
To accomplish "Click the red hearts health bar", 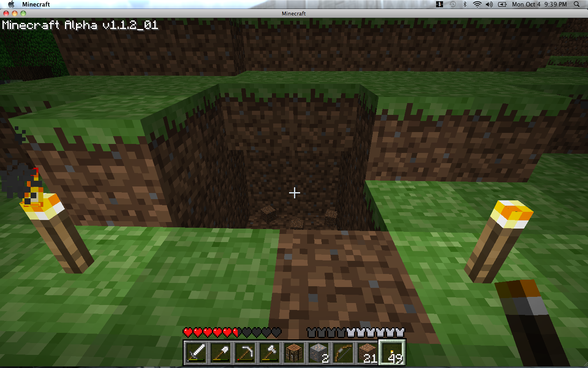I will [x=232, y=332].
